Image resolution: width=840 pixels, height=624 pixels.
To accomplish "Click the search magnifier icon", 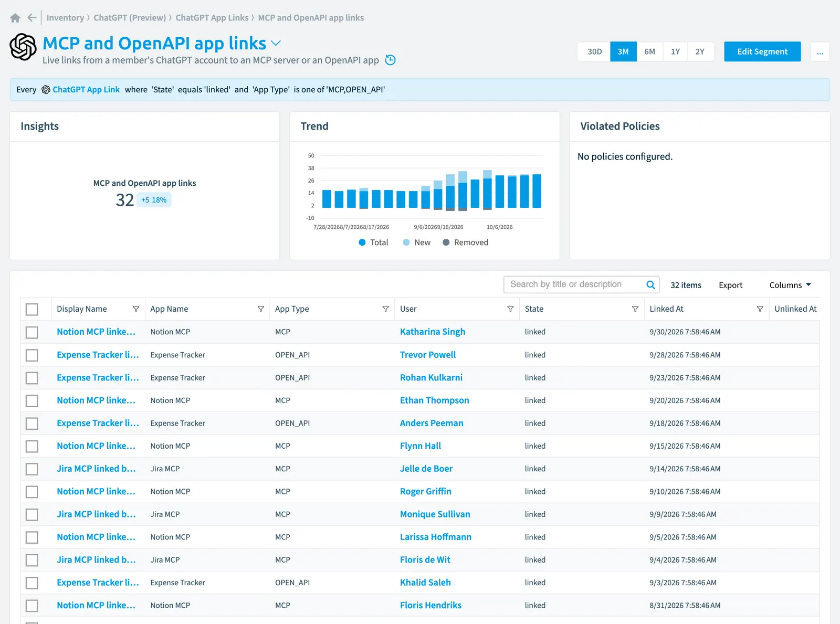I will click(x=650, y=284).
